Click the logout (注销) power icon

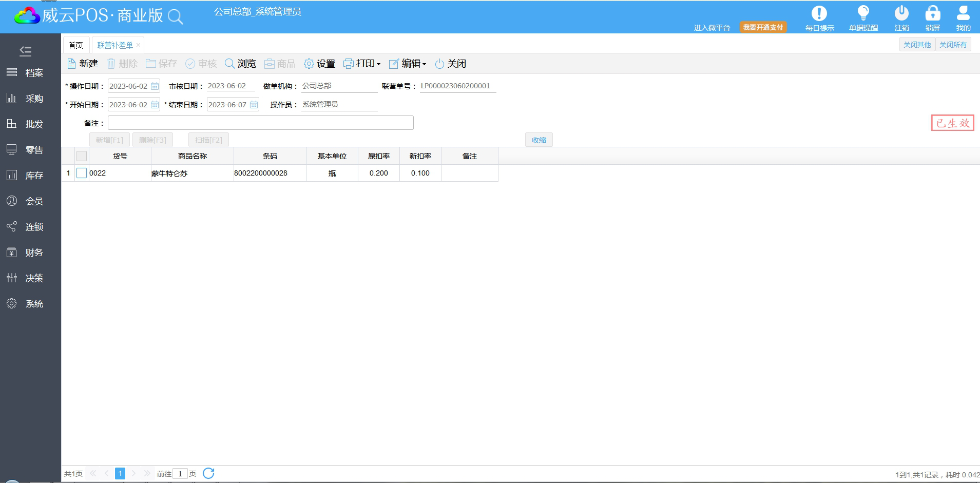point(901,14)
